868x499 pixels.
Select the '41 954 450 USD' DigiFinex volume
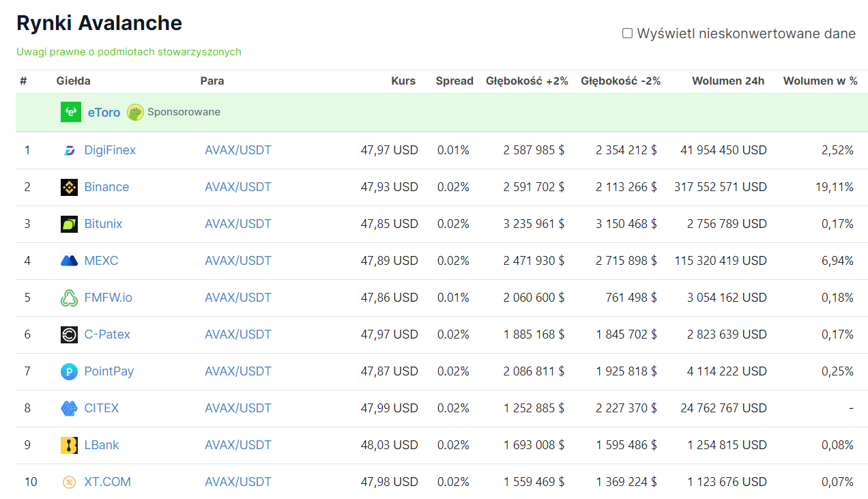pos(723,150)
